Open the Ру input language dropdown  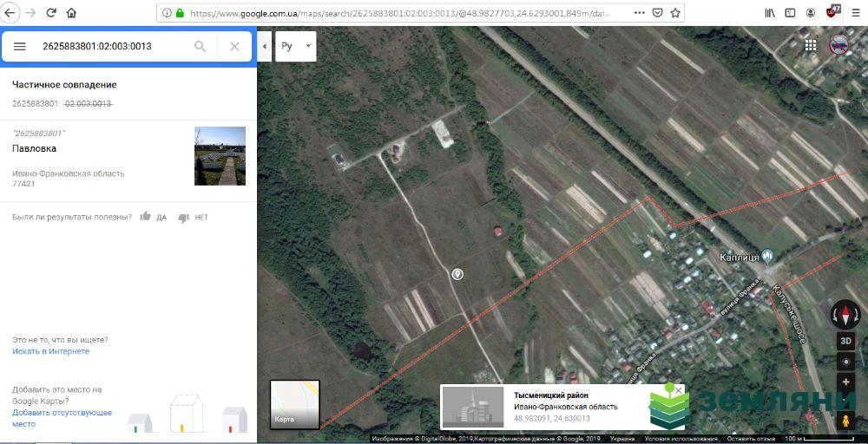(x=295, y=46)
